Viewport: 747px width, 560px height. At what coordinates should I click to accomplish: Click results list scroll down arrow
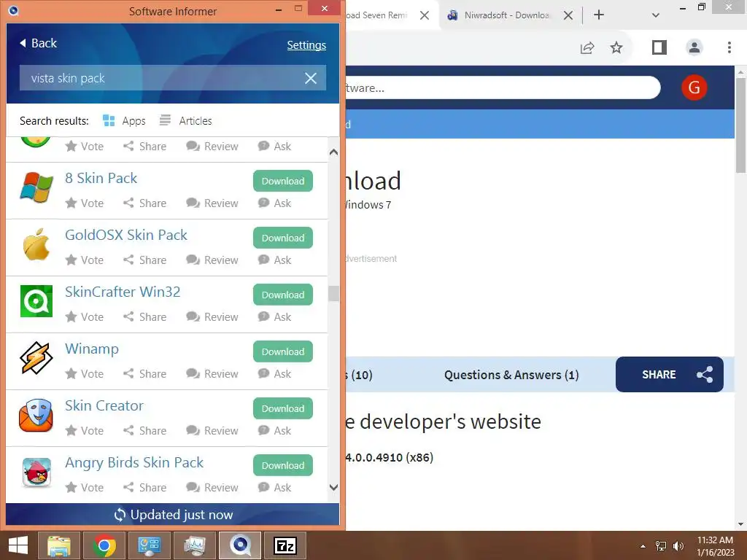tap(333, 488)
